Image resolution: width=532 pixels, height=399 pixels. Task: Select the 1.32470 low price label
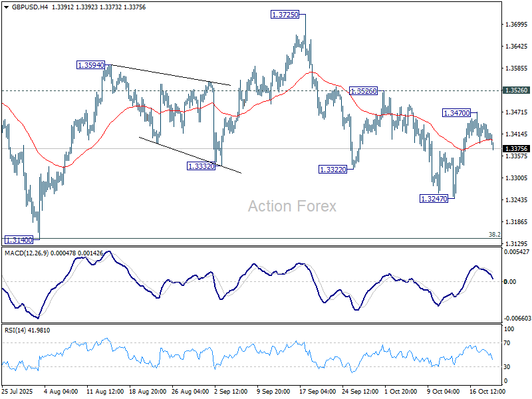[434, 198]
